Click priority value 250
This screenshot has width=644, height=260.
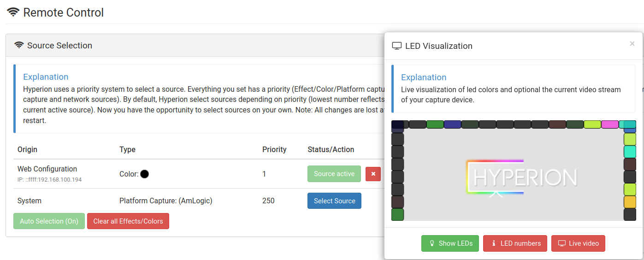coord(268,201)
